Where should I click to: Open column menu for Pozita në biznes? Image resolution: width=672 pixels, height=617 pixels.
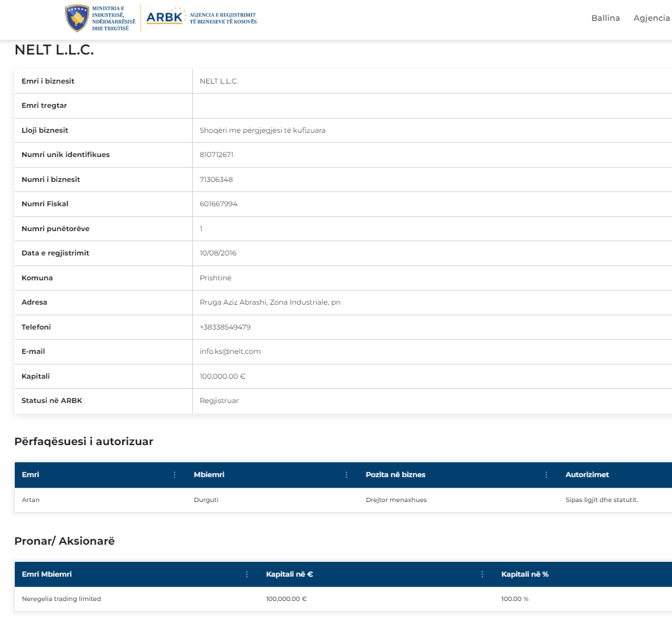(x=546, y=475)
